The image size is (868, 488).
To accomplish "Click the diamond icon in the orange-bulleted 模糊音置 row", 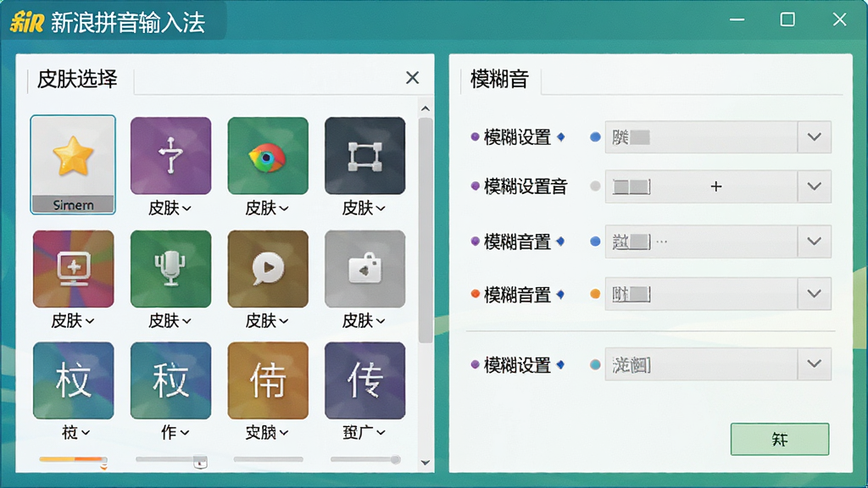I will point(561,294).
